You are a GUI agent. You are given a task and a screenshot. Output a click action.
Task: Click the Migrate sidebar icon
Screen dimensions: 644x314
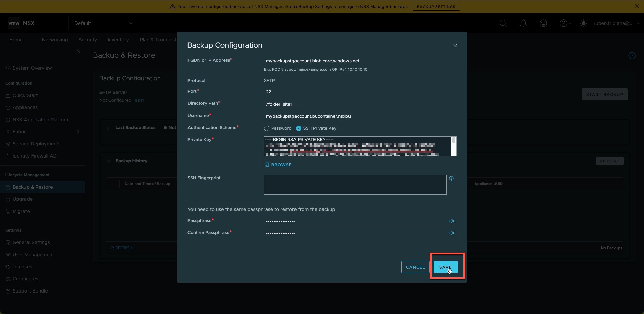8,212
